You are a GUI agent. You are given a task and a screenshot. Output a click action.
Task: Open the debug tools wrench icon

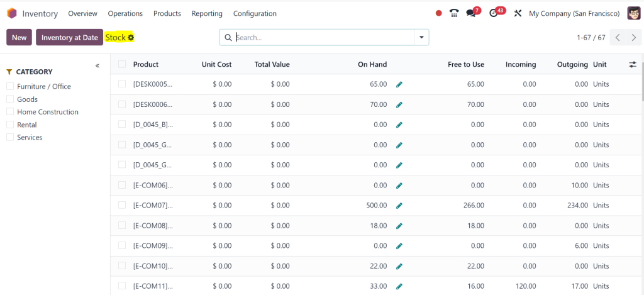click(x=518, y=13)
